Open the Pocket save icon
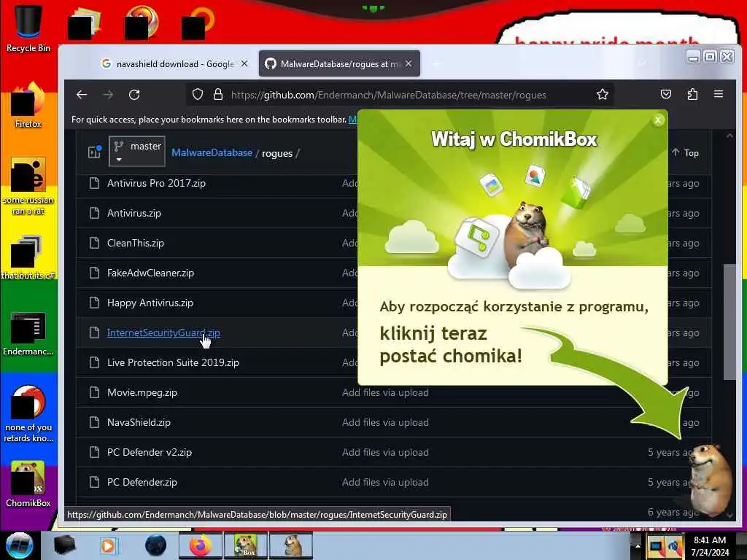 [666, 94]
